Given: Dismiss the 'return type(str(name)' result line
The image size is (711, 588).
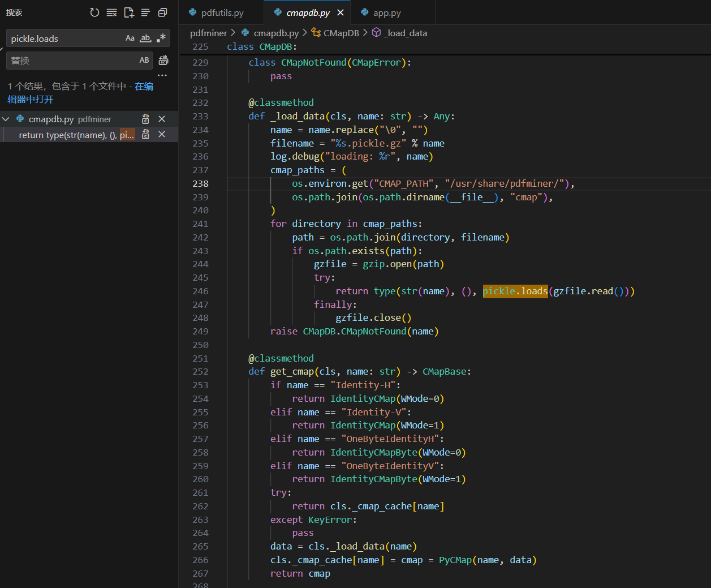Looking at the screenshot, I should (162, 134).
